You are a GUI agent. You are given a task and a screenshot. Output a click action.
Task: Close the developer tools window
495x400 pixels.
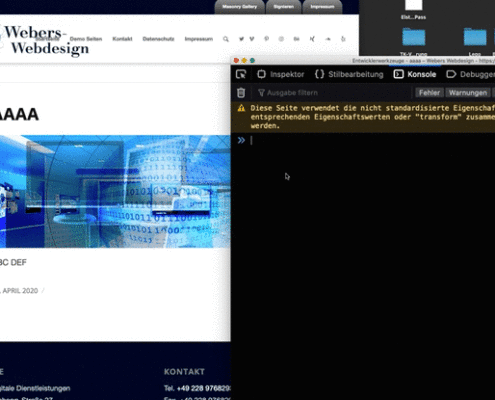(236, 60)
